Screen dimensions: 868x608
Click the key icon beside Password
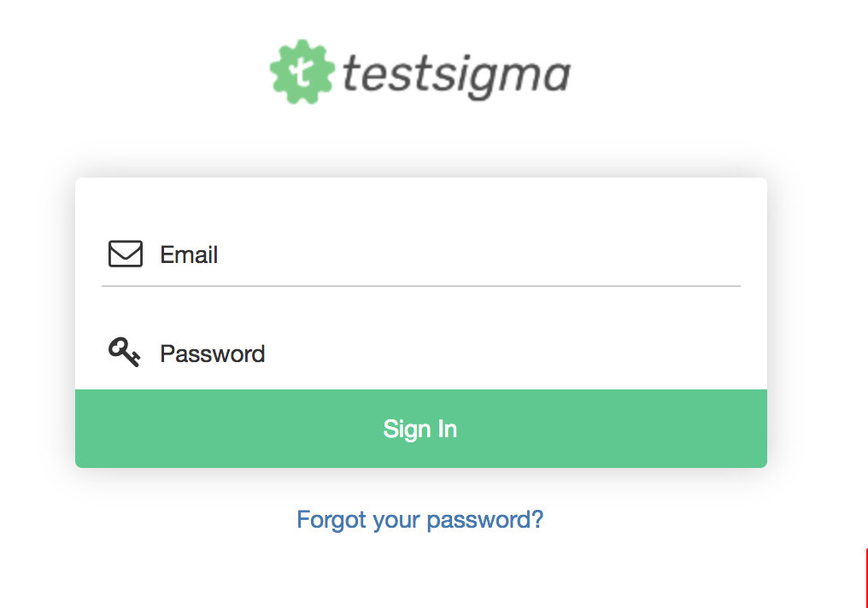tap(124, 352)
